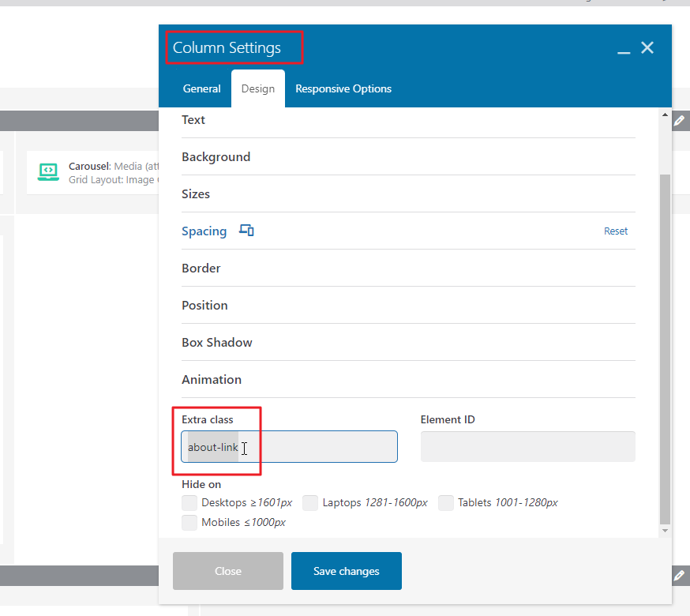
Task: Minimize the Column Settings dialog
Action: point(624,52)
